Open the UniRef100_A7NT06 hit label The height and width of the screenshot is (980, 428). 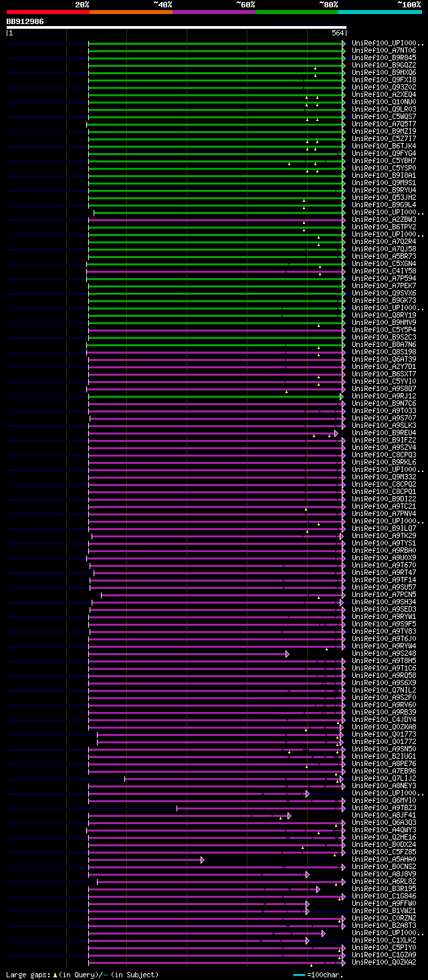pos(383,50)
